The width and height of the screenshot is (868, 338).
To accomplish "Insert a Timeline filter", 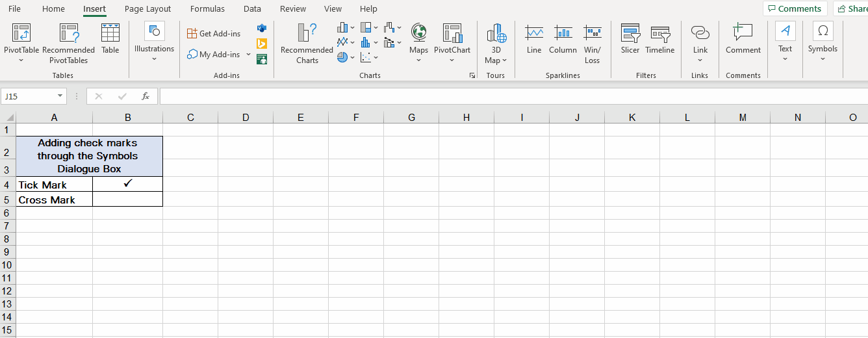I will (x=660, y=39).
